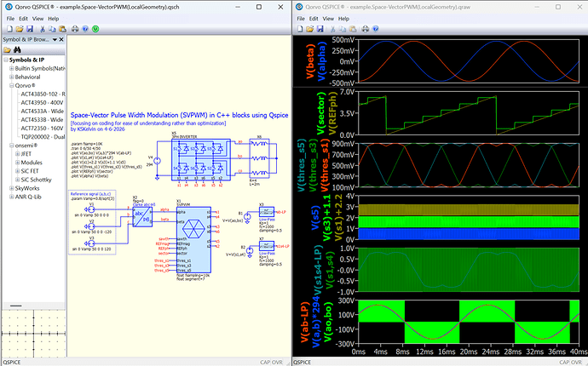Viewport: 588px width, 366px height.
Task: Select ACT43850-102 in the Qorvo list
Action: [x=43, y=94]
